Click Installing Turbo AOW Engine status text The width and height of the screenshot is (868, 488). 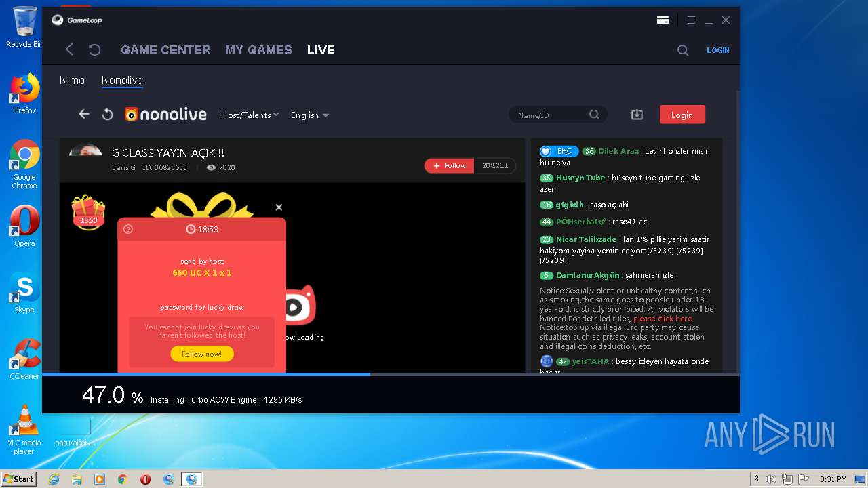click(x=203, y=400)
